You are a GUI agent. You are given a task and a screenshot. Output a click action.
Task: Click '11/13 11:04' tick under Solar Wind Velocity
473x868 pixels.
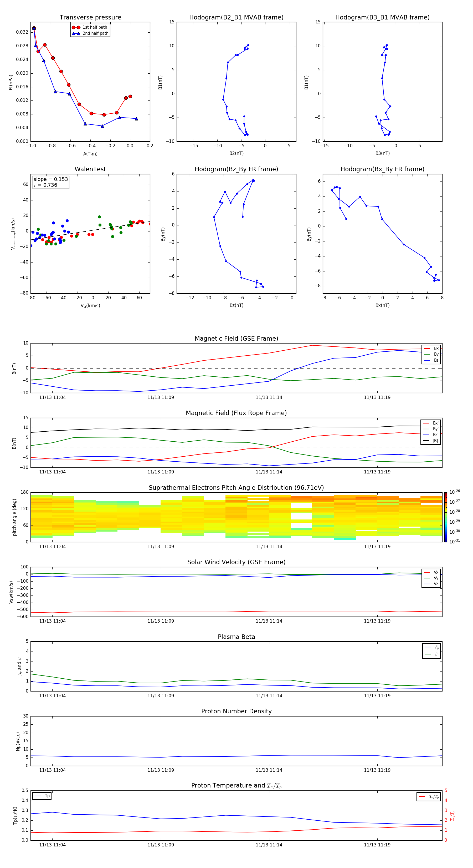tap(52, 621)
